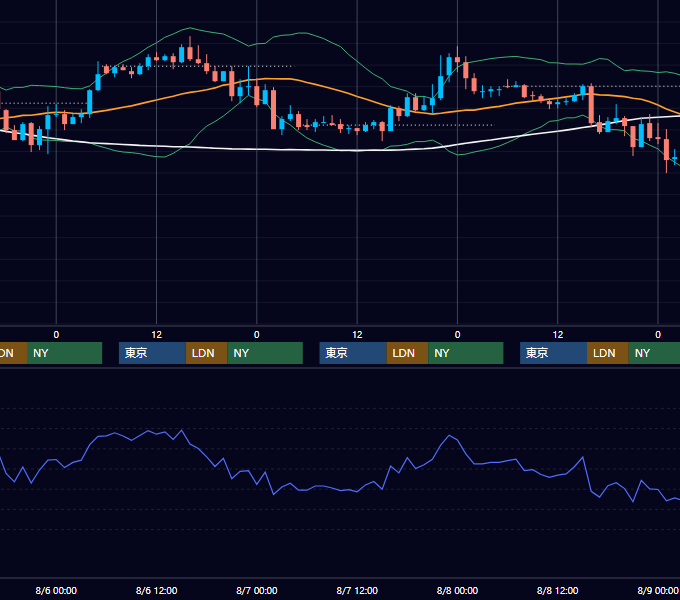The image size is (680, 600).
Task: Click the 8/7 12:00 date label
Action: tap(357, 590)
